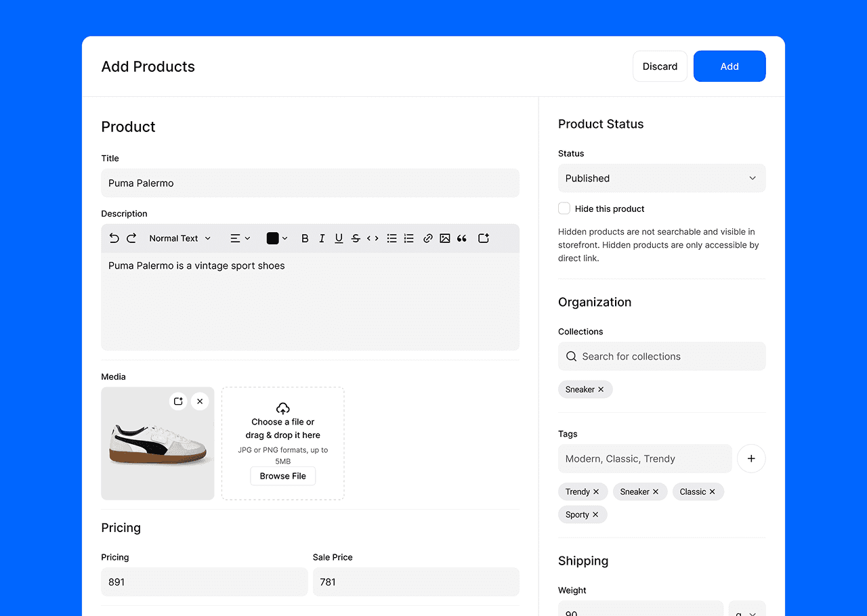
Task: Insert a block quote
Action: [462, 238]
